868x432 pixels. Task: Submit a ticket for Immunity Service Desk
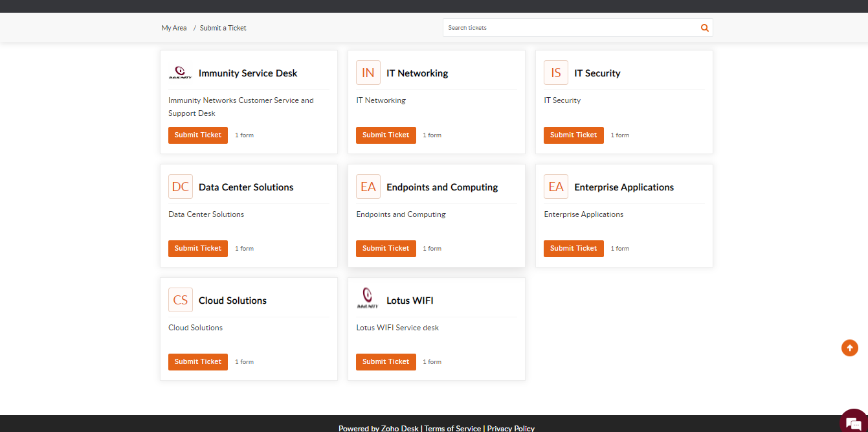(x=198, y=135)
